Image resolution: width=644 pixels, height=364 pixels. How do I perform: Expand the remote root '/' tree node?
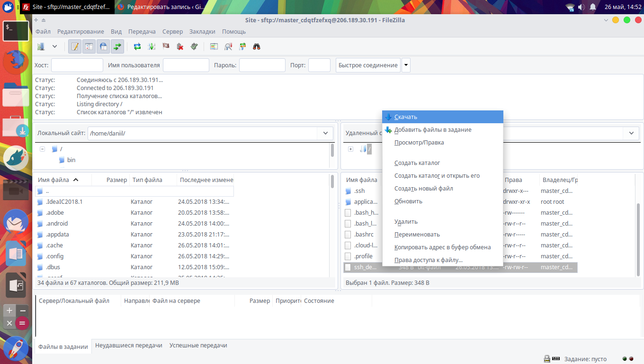[x=350, y=149]
